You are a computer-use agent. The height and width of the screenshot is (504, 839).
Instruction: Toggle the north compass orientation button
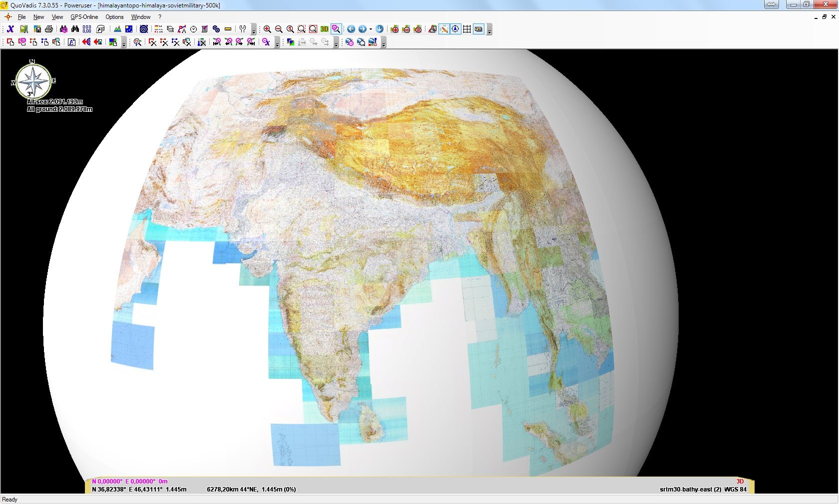(x=455, y=29)
